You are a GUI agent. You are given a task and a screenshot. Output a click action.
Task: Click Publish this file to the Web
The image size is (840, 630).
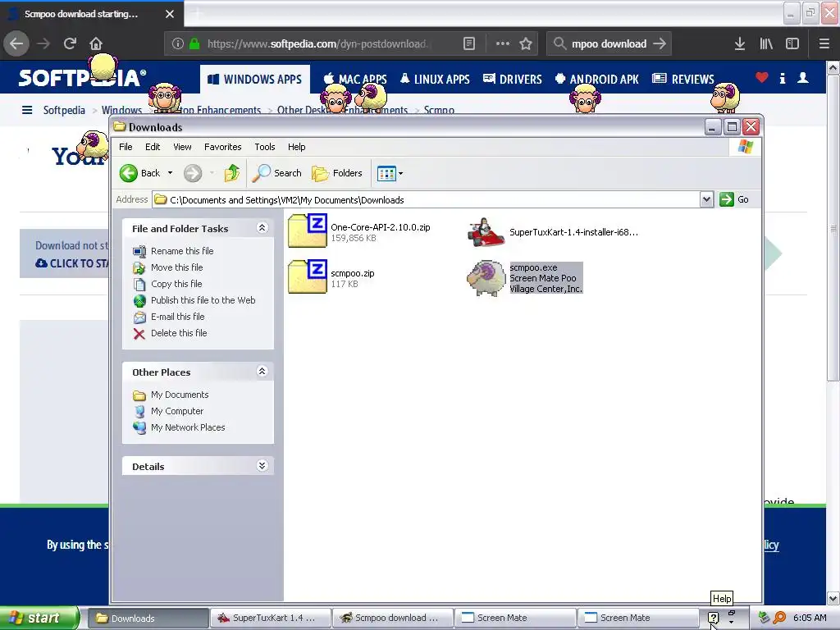[x=203, y=300]
